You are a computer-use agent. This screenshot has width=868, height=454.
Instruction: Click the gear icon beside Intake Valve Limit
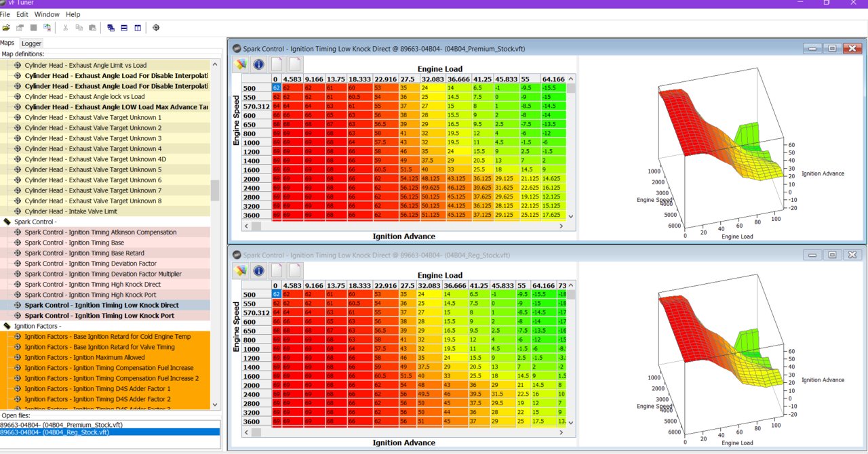coord(18,211)
